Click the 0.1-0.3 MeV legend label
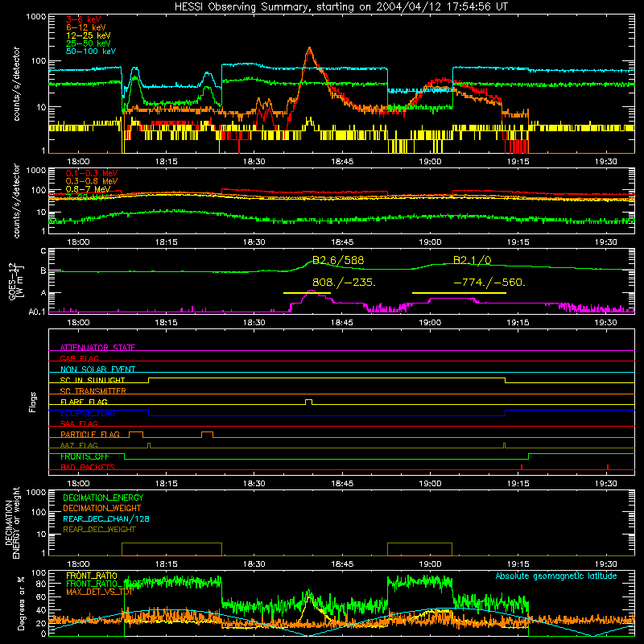Viewport: 644px width, 644px height. [92, 173]
